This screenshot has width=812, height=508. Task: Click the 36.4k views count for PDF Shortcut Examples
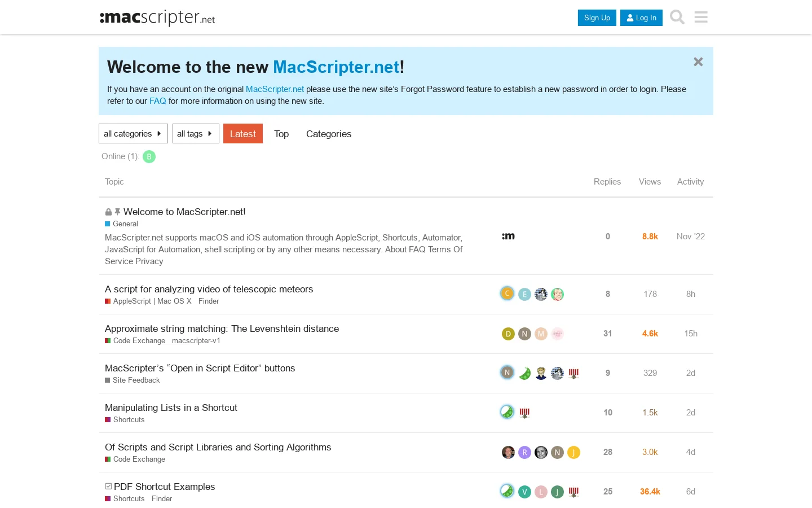point(650,492)
